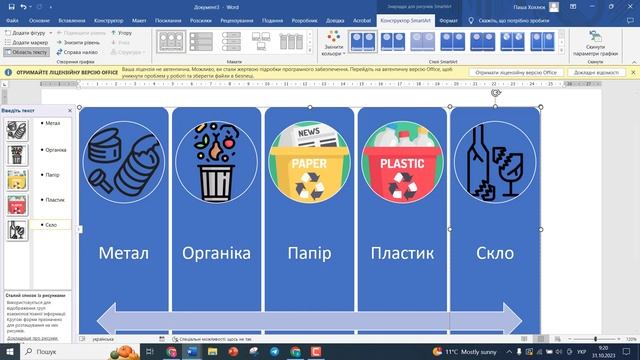Collapse the ribbon with the arrow
Viewport: 640px width, 360px height.
[633, 62]
